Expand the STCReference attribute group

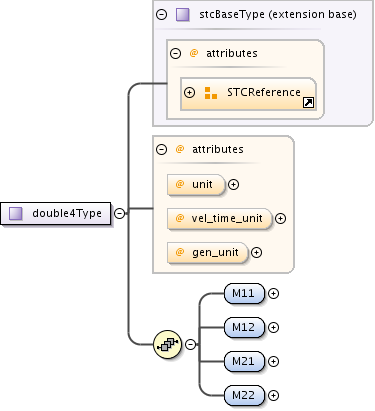pyautogui.click(x=189, y=92)
